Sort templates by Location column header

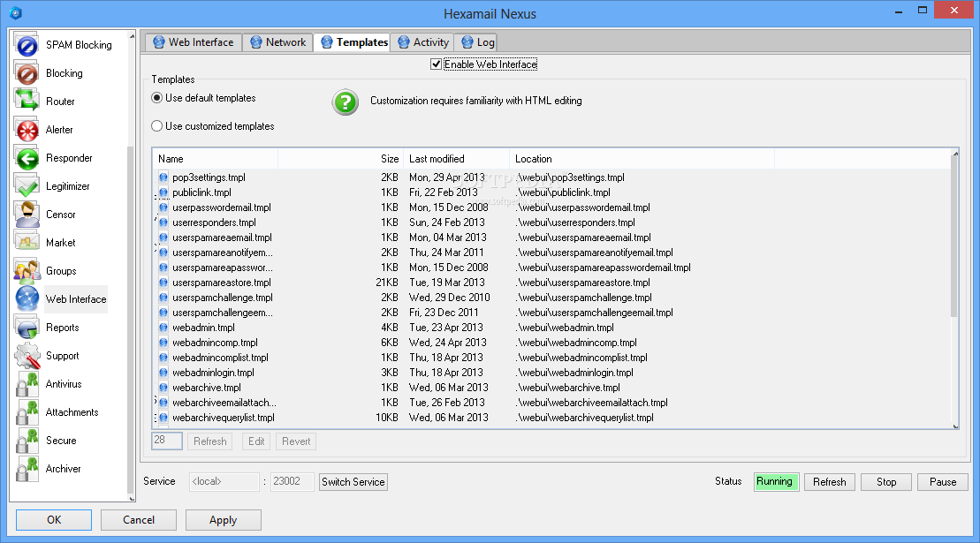pos(642,159)
